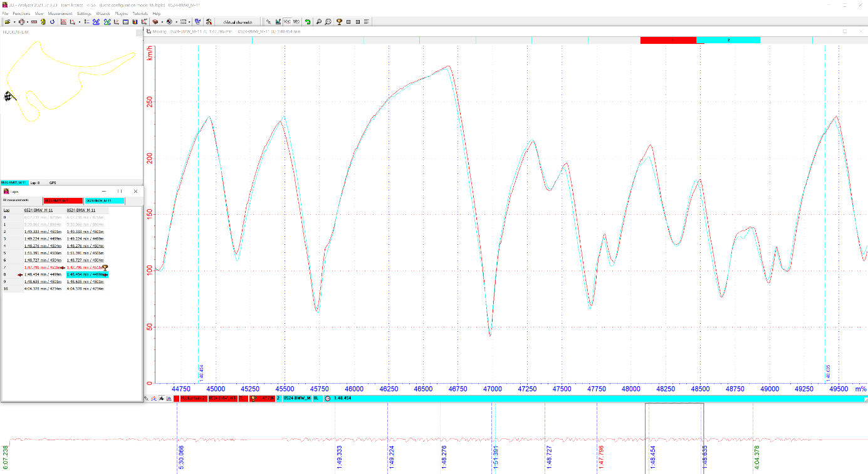Click the green undo arrow icon
This screenshot has width=868, height=474.
(x=308, y=21)
